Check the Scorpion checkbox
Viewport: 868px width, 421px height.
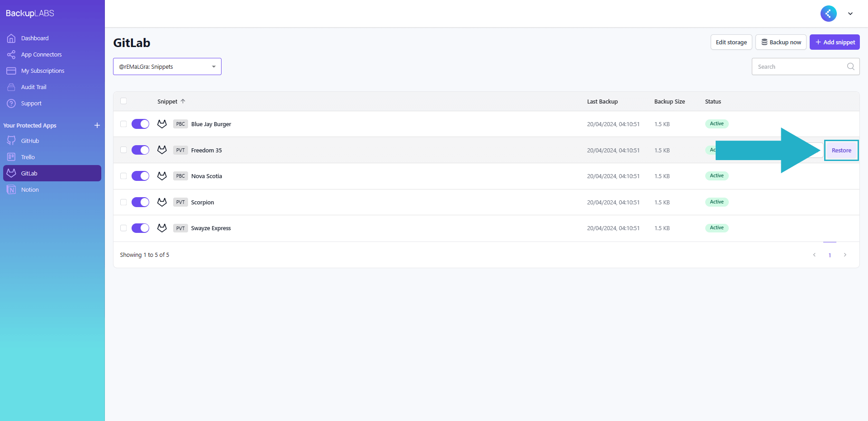click(123, 202)
